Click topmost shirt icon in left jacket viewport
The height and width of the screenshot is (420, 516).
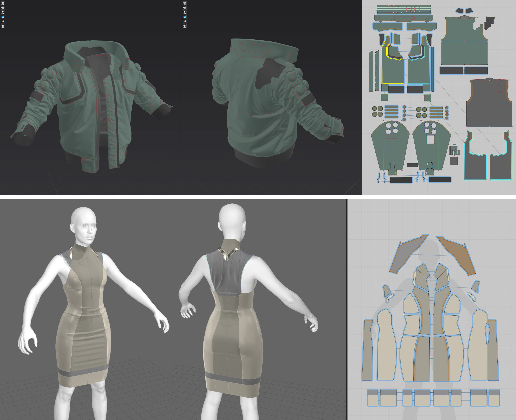click(3, 3)
